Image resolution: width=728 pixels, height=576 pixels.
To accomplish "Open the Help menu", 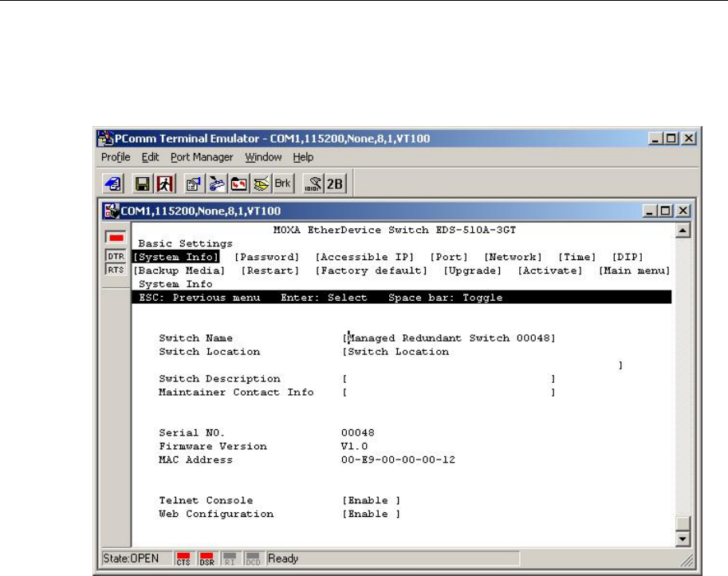I will tap(303, 157).
